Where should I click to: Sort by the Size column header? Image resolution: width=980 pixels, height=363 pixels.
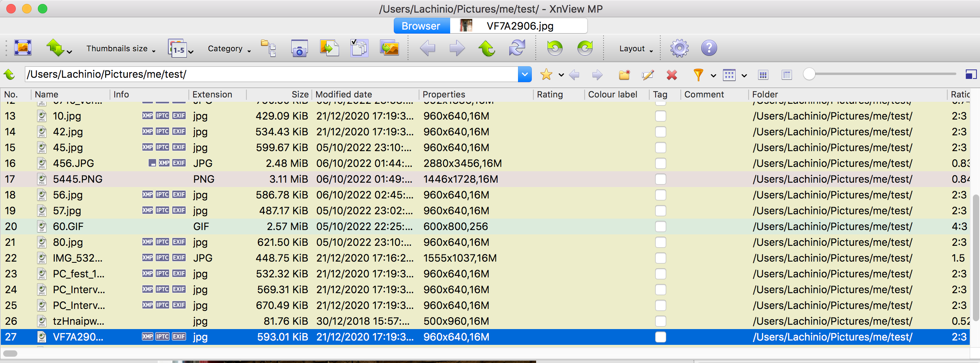pos(279,94)
